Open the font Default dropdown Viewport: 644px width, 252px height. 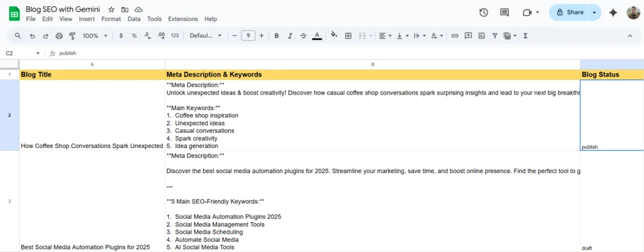click(206, 36)
